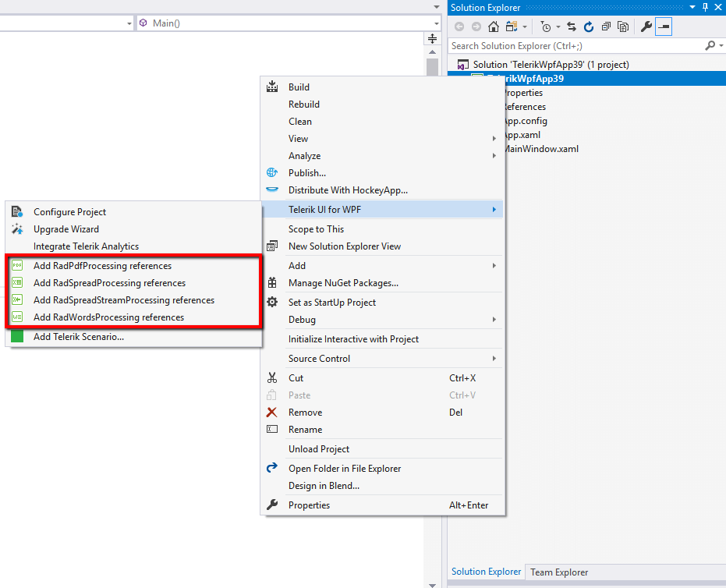726x588 pixels.
Task: Switch to the Team Explorer tab
Action: pos(559,572)
